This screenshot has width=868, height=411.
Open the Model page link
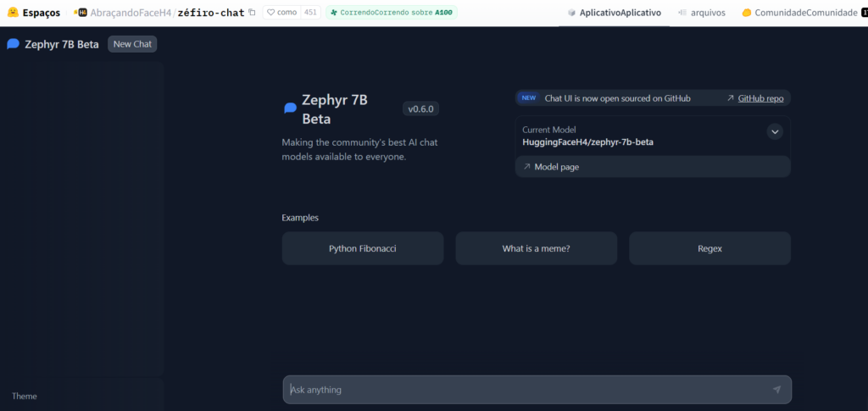[557, 167]
